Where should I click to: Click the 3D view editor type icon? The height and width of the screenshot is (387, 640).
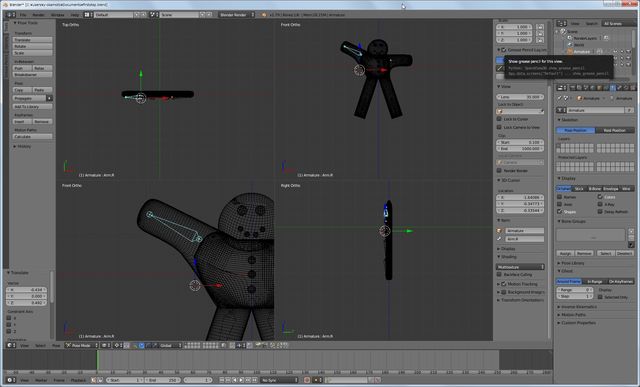tap(11, 345)
